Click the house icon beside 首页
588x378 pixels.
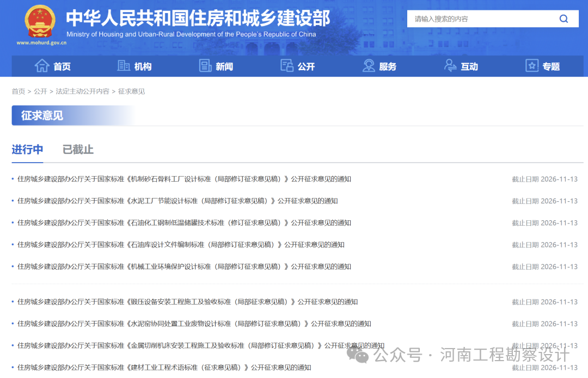41,66
